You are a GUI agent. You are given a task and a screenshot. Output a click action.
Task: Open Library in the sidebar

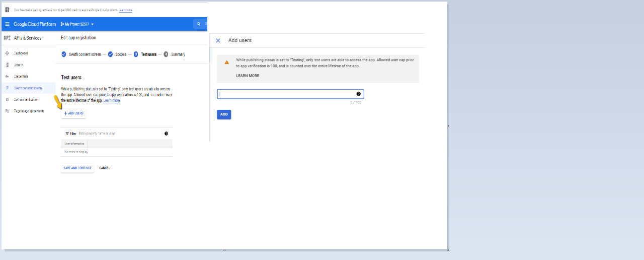tap(18, 64)
